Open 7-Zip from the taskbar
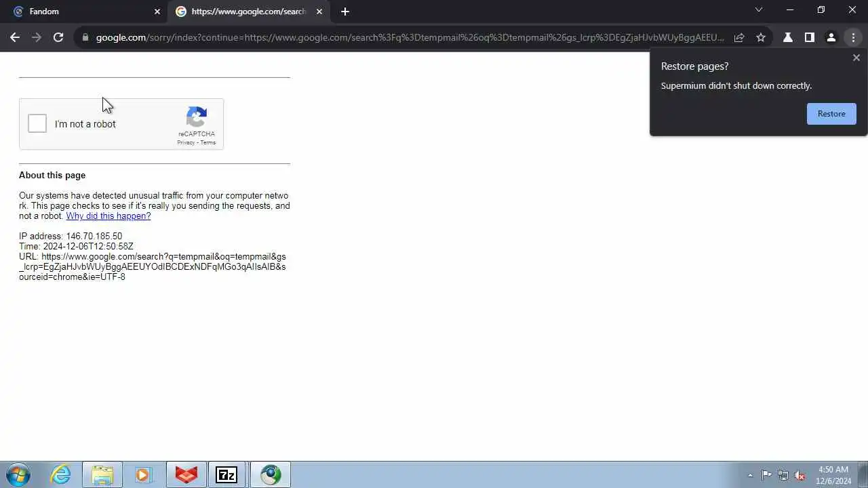The height and width of the screenshot is (488, 868). (x=226, y=474)
